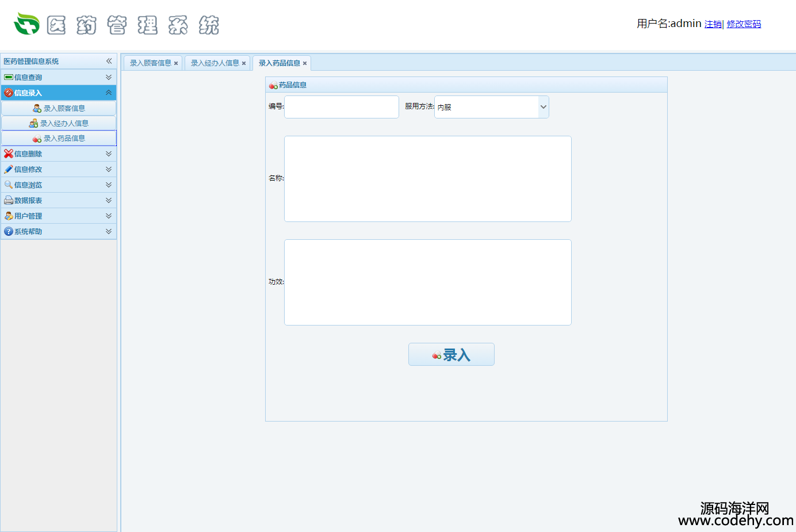Close the 录入药品信息 tab
The image size is (796, 532).
click(305, 63)
